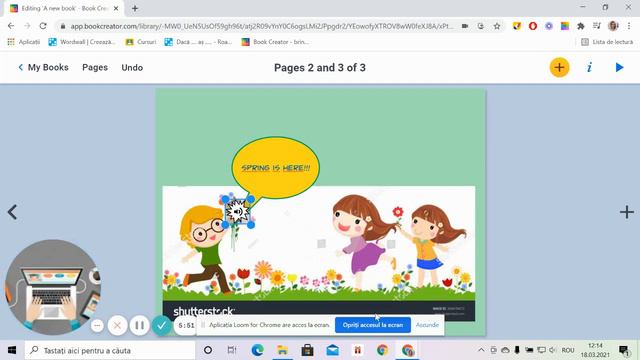Image resolution: width=640 pixels, height=360 pixels.
Task: Click Undo in the Book Creator toolbar
Action: pyautogui.click(x=132, y=67)
